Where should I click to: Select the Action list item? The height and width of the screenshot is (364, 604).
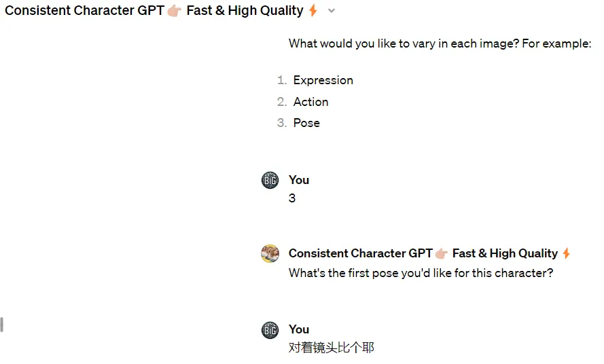310,102
